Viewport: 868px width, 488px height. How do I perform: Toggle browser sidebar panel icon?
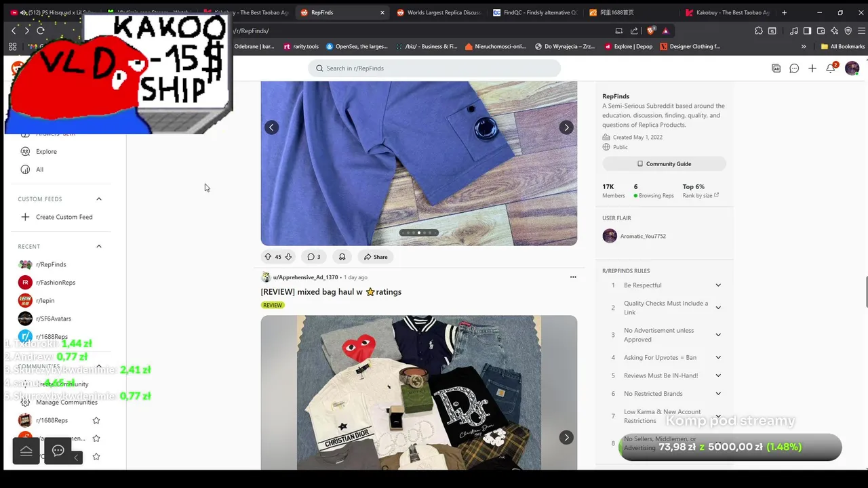[x=807, y=30]
